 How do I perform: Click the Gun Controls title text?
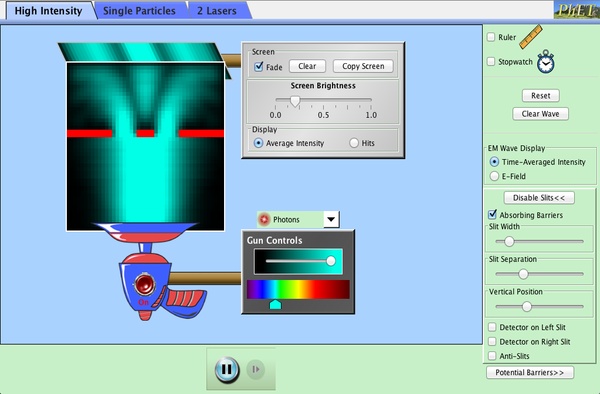274,240
